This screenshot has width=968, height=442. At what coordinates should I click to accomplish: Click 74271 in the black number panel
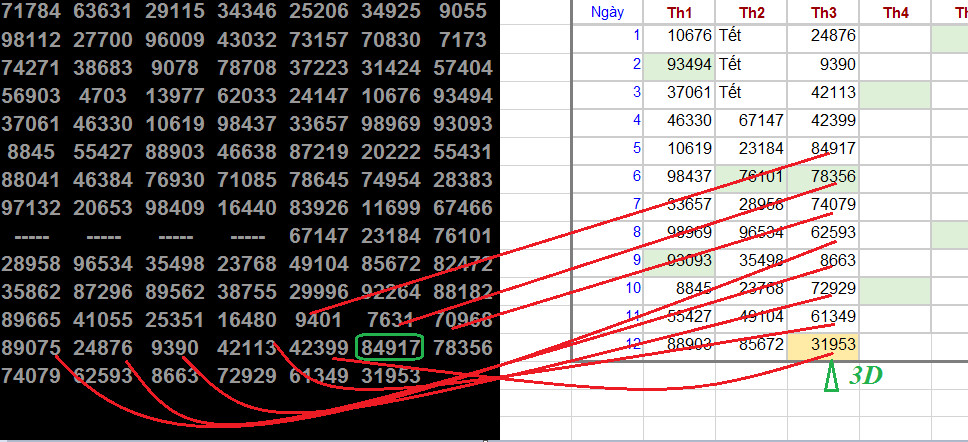[x=31, y=68]
